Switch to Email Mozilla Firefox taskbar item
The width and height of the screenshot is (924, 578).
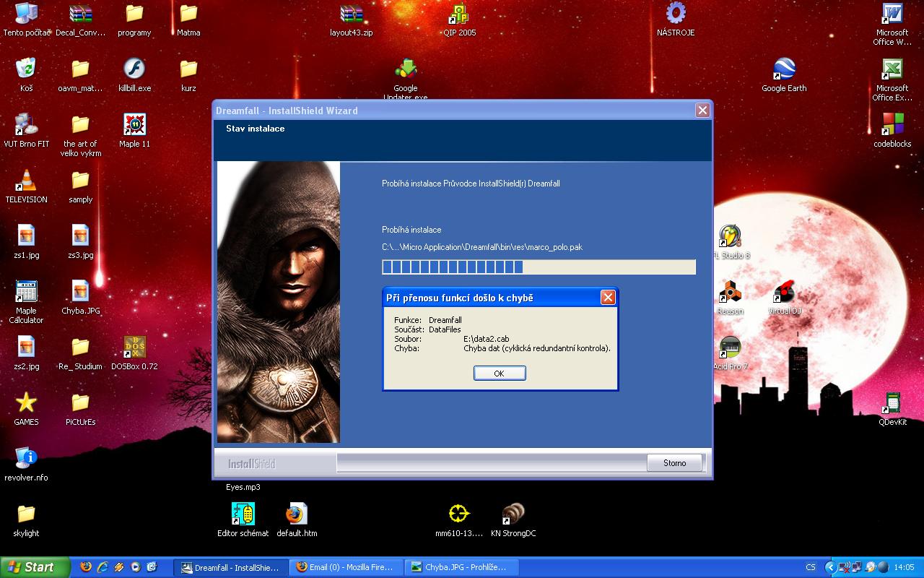pos(346,568)
